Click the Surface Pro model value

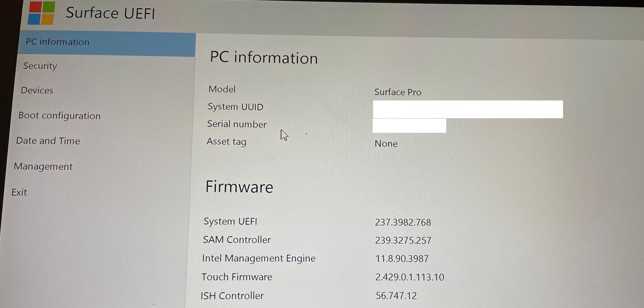[x=398, y=92]
